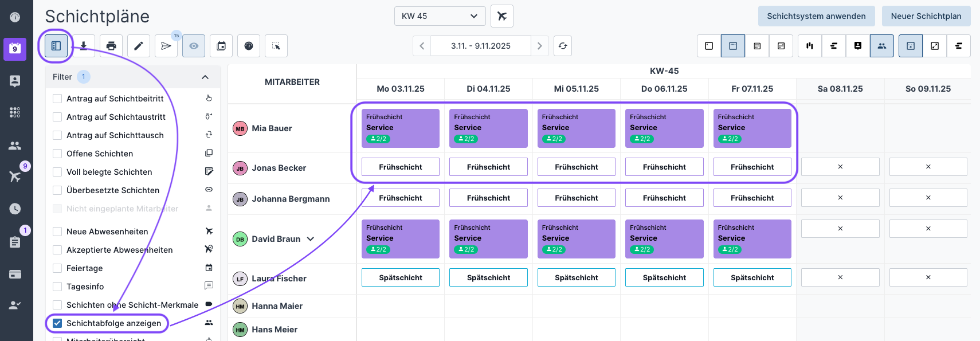Click the Schichtsystem anwenden button

pyautogui.click(x=816, y=16)
